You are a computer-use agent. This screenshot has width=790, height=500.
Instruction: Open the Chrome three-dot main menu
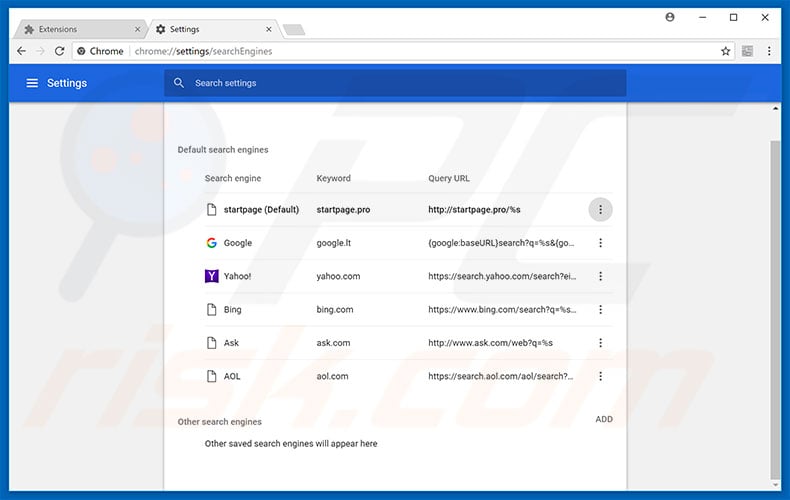769,51
